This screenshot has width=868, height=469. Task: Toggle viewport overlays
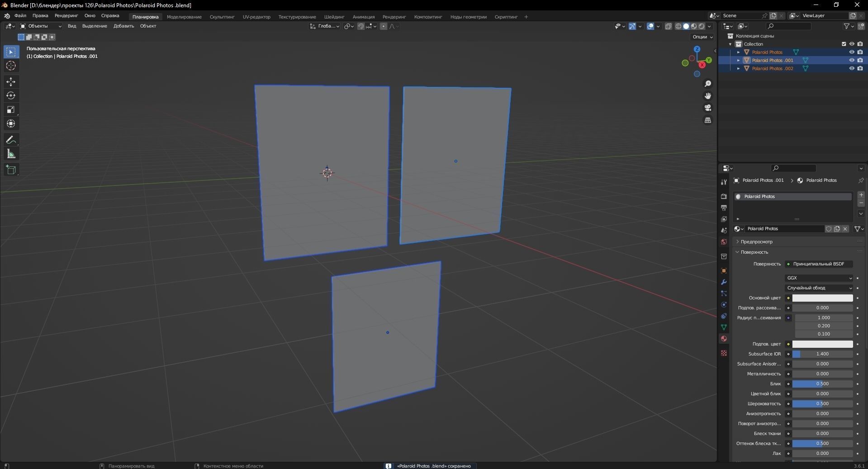coord(650,26)
